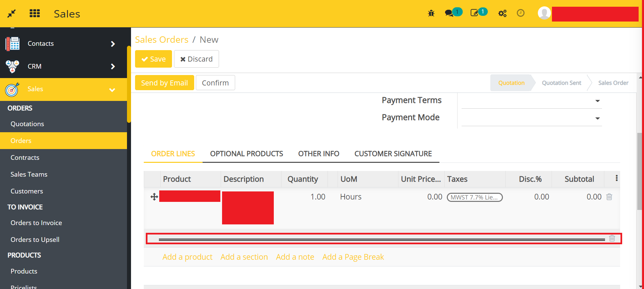Click Add a section link

(x=244, y=257)
